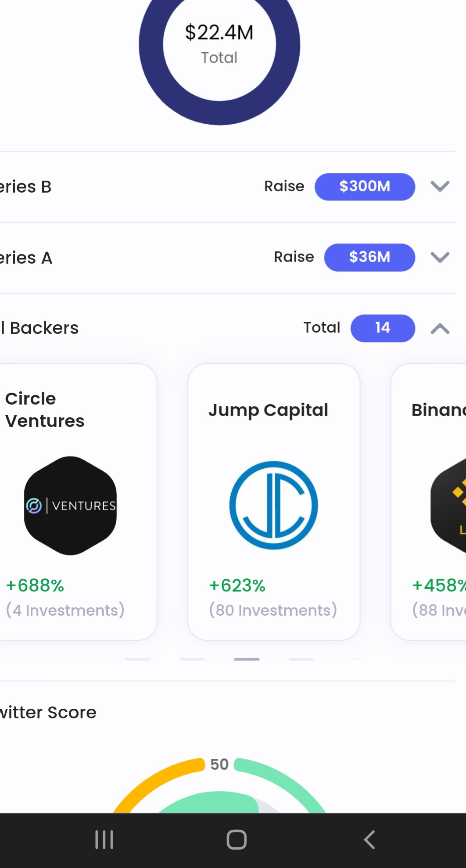Image resolution: width=466 pixels, height=868 pixels.
Task: Select the fourth carousel page indicator
Action: pos(301,659)
